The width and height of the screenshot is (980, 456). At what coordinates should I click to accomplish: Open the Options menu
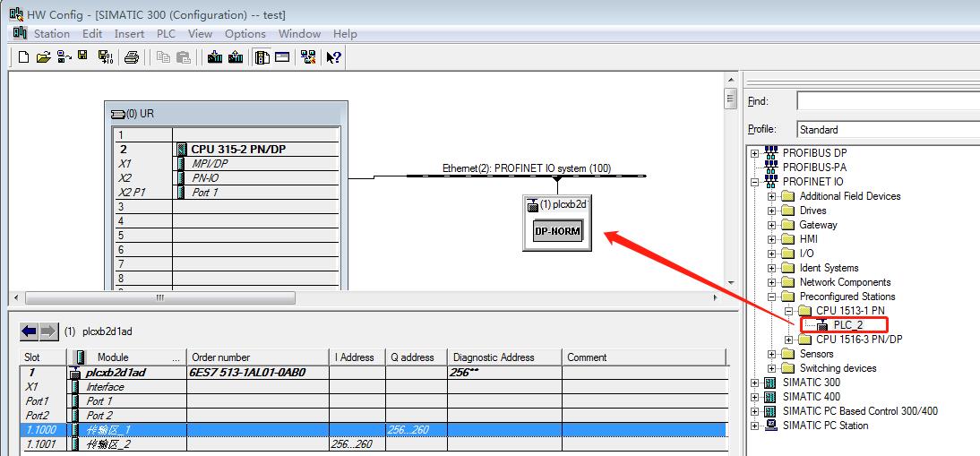[x=245, y=34]
